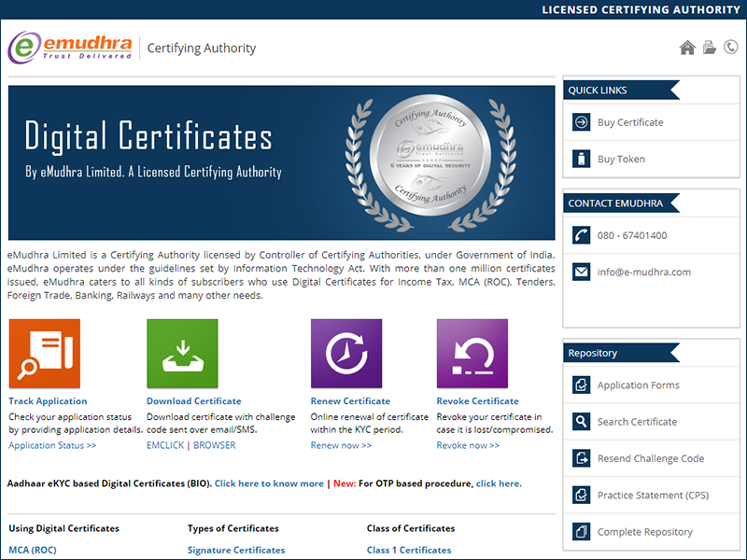Screen dimensions: 747x560
Task: Open the Buy Token quick link
Action: [x=621, y=159]
